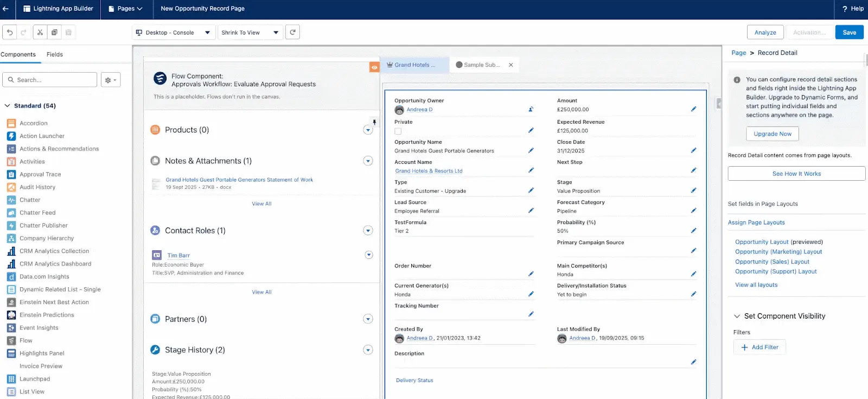Screen dimensions: 868x399
Task: Collapse the Standard (54) components section
Action: pyautogui.click(x=8, y=106)
